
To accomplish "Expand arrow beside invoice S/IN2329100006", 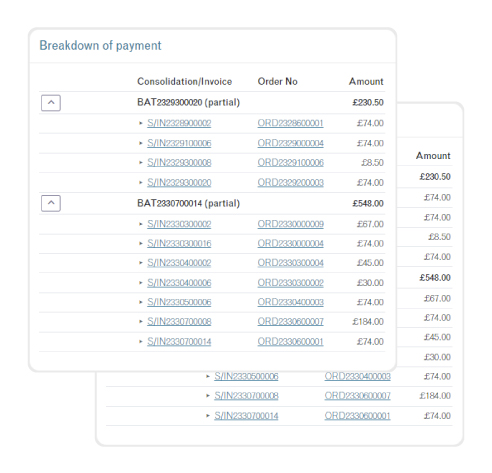I will point(141,143).
